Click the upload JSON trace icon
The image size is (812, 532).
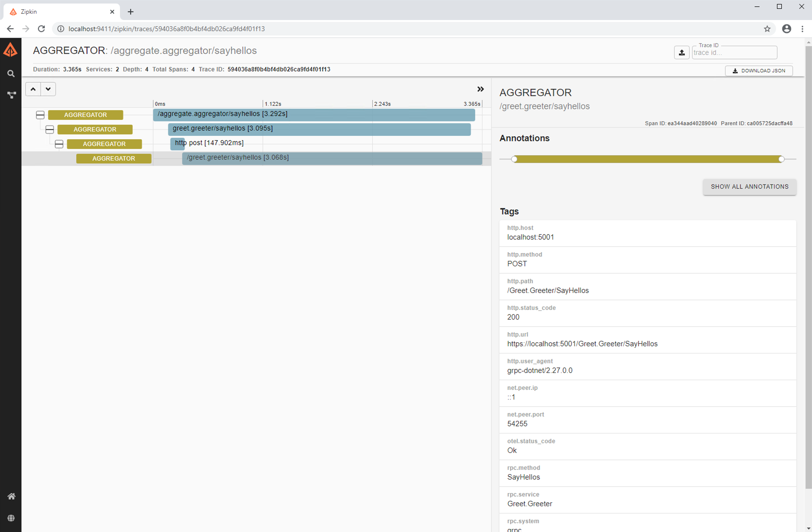coord(681,52)
